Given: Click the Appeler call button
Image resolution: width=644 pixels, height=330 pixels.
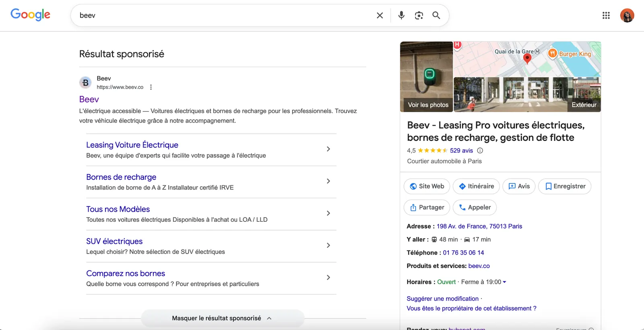Looking at the screenshot, I should click(x=475, y=208).
